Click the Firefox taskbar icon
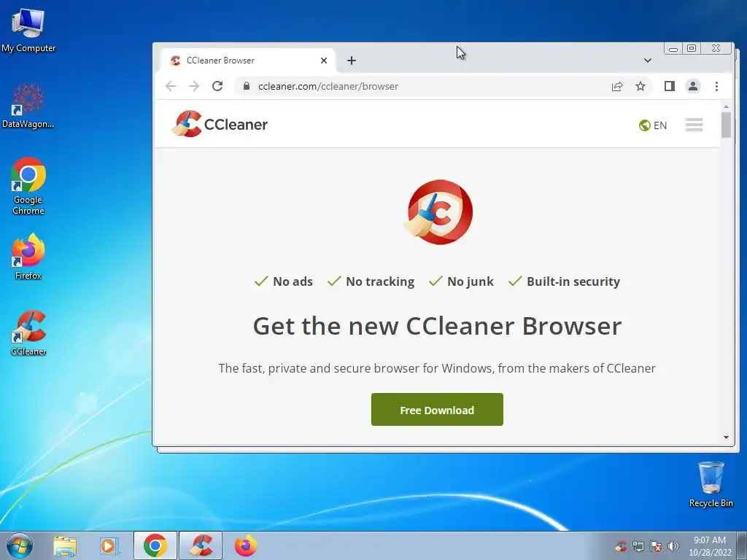This screenshot has width=747, height=560. (x=245, y=545)
